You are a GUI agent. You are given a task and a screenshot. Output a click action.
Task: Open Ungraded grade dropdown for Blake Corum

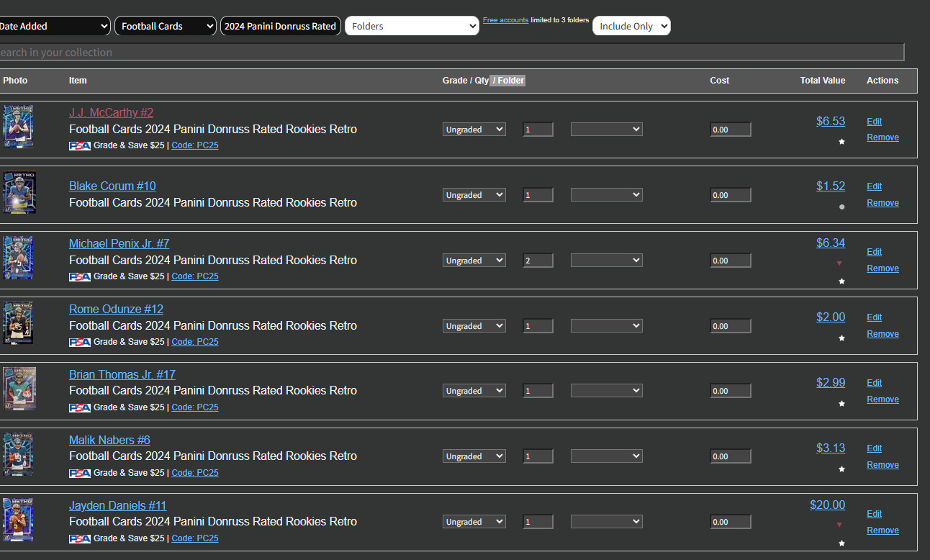coord(474,195)
